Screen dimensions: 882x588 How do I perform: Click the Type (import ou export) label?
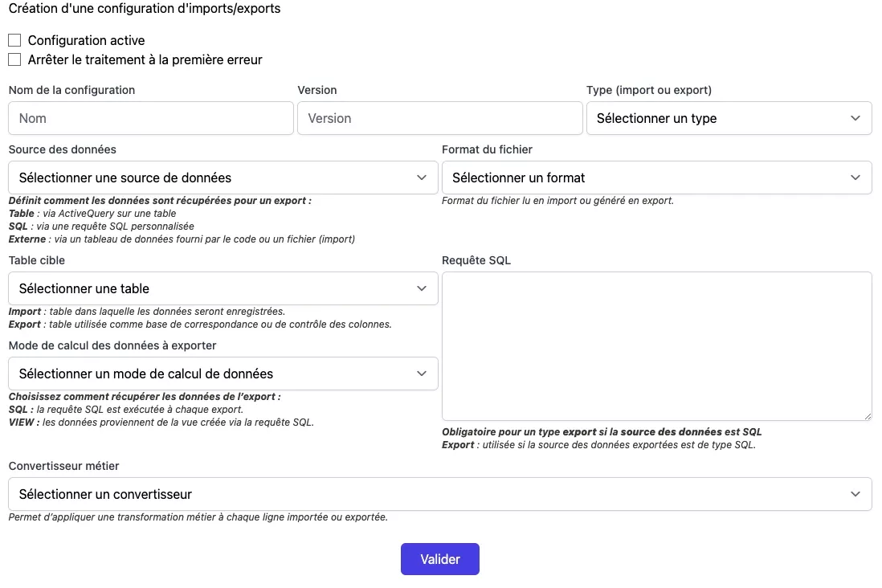649,90
